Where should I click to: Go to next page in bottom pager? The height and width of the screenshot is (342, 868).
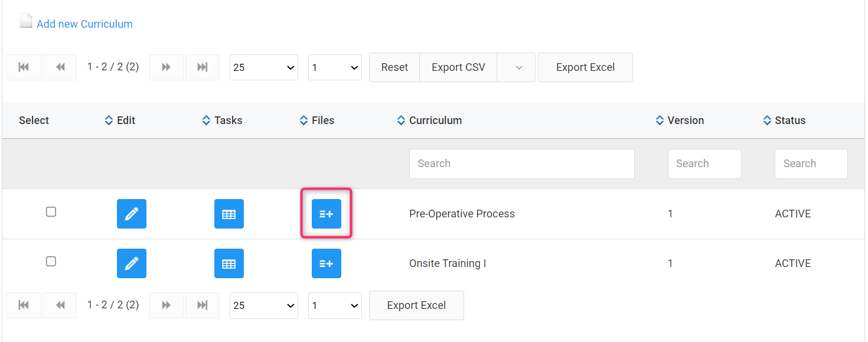[x=167, y=305]
